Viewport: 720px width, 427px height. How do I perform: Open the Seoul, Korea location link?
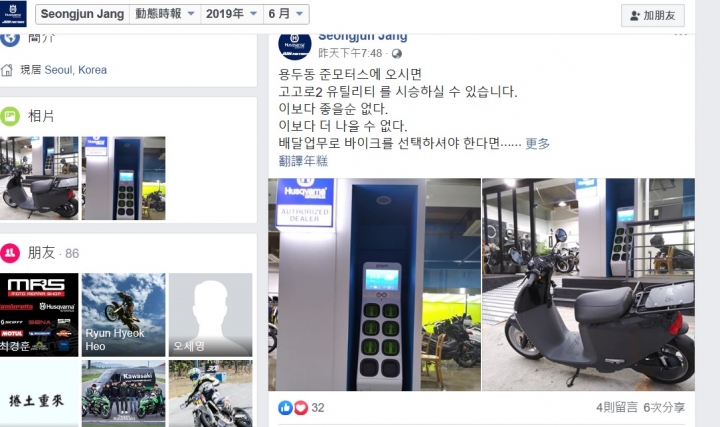pyautogui.click(x=76, y=70)
